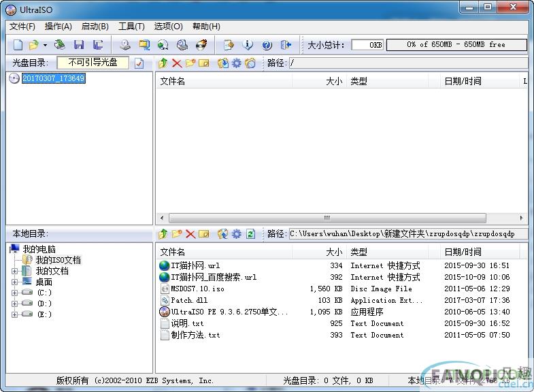
Task: Open the 文件(F) menu
Action: [x=22, y=27]
